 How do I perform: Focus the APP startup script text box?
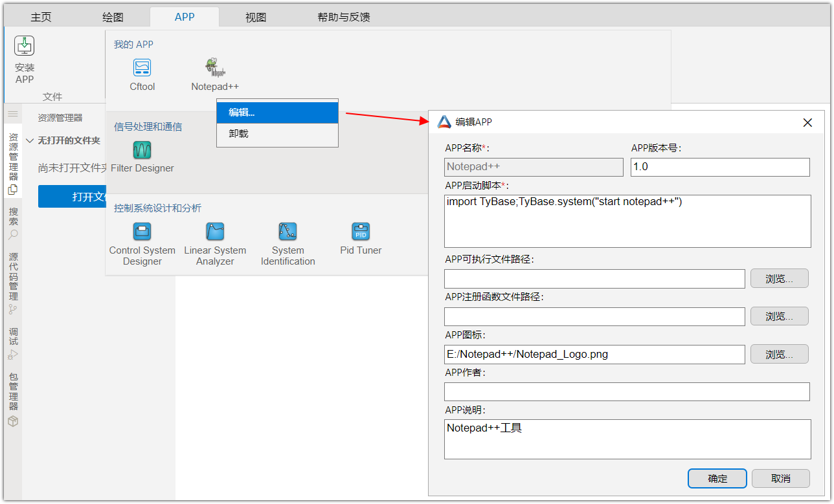pos(627,221)
